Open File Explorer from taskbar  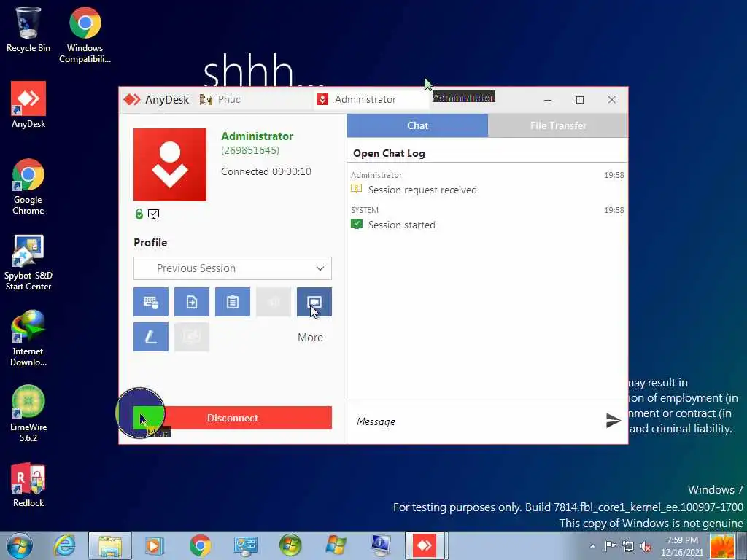tap(110, 545)
